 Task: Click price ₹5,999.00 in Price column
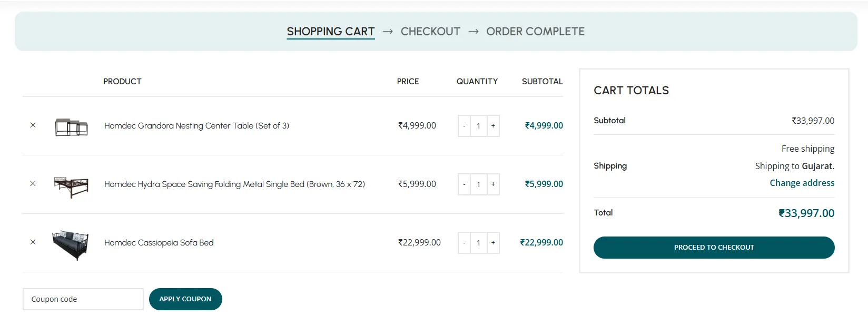[417, 184]
